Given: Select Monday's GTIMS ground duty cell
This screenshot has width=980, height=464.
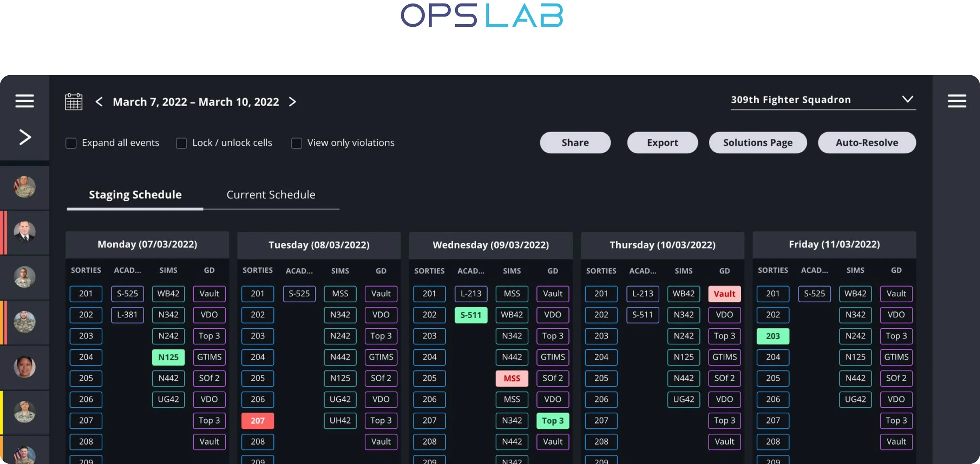Looking at the screenshot, I should coord(209,357).
